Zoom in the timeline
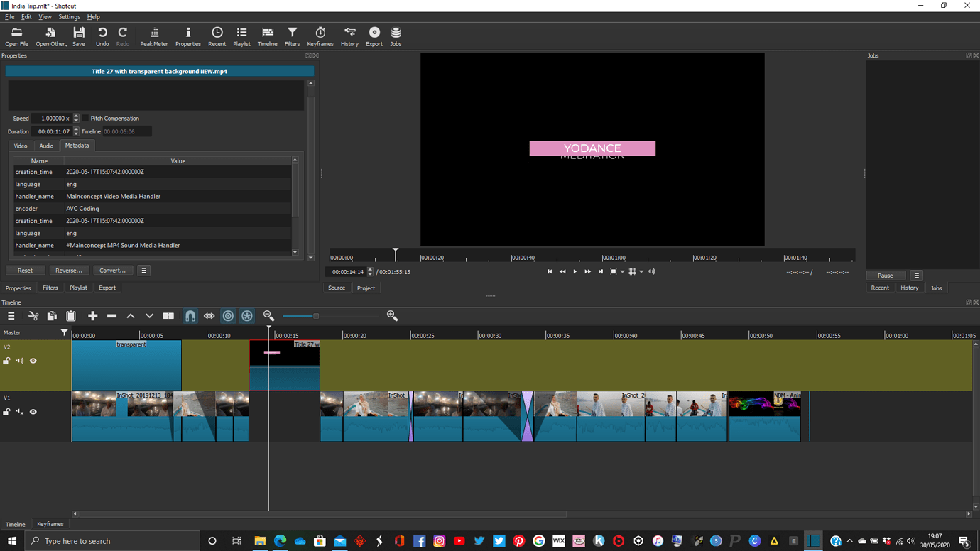The height and width of the screenshot is (551, 980). point(392,316)
